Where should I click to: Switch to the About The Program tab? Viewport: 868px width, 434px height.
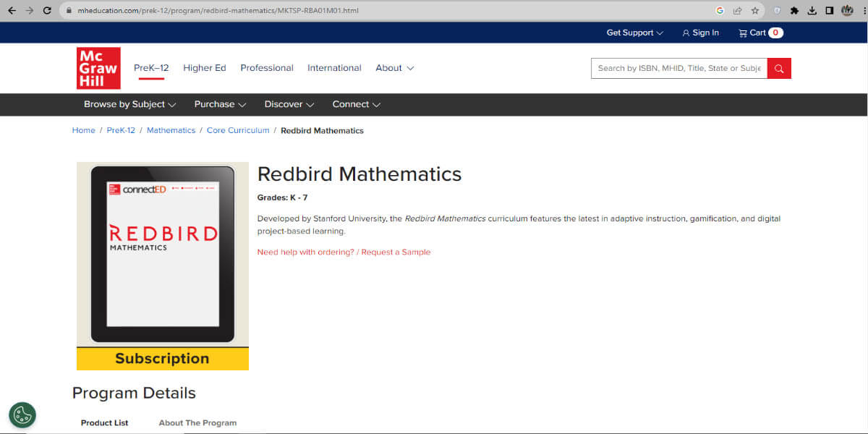(x=197, y=422)
